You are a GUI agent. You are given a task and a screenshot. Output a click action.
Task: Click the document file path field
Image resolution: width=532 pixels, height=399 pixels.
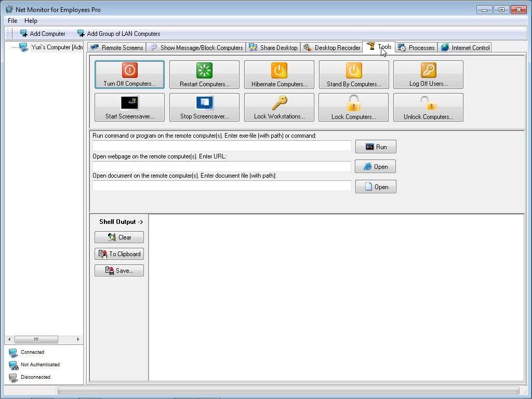click(x=222, y=185)
